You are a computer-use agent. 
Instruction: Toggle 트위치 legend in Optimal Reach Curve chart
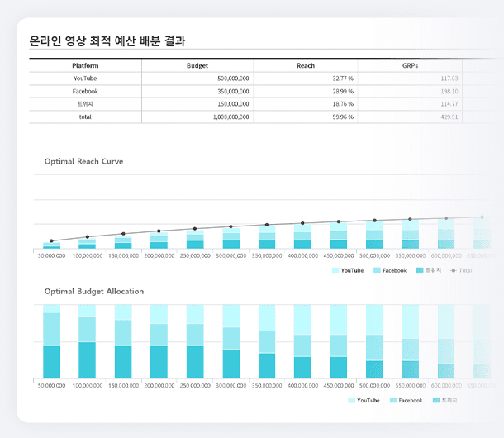[x=421, y=270]
